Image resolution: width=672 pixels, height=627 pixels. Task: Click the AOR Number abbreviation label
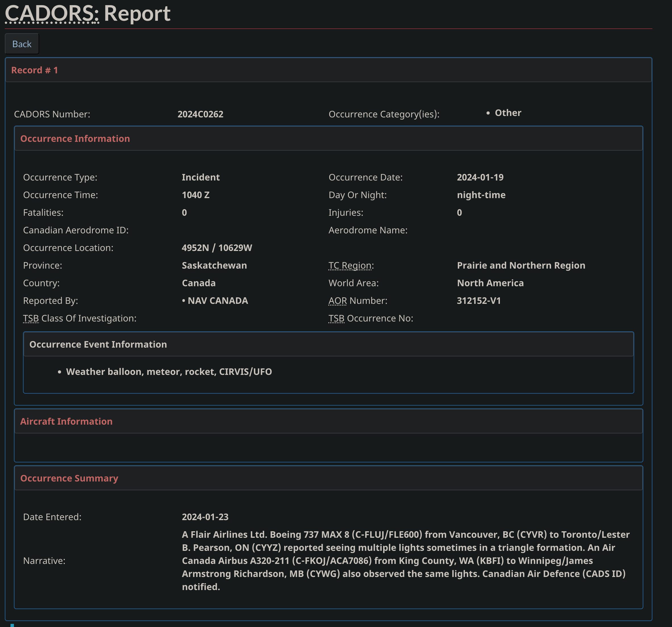[x=337, y=301]
